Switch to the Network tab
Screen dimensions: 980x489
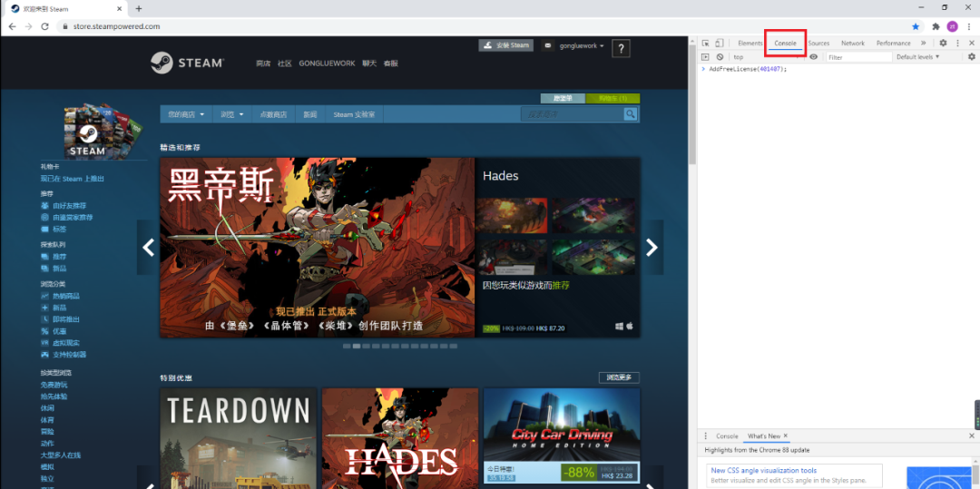(x=852, y=44)
